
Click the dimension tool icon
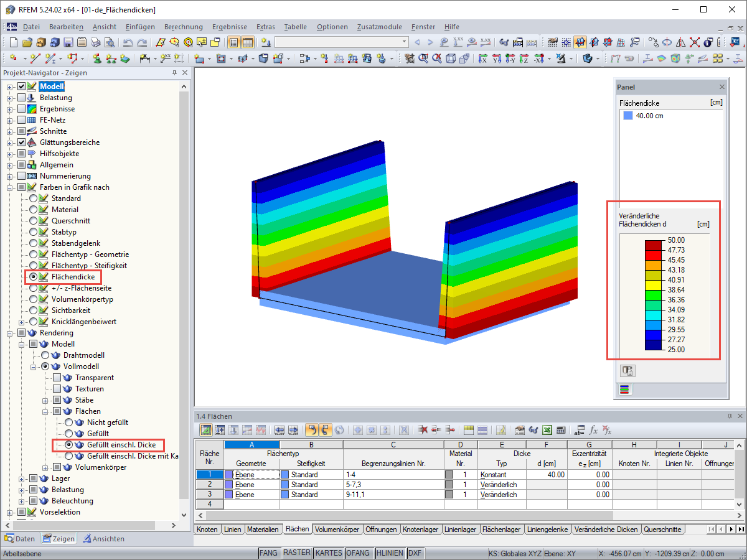coord(144,58)
